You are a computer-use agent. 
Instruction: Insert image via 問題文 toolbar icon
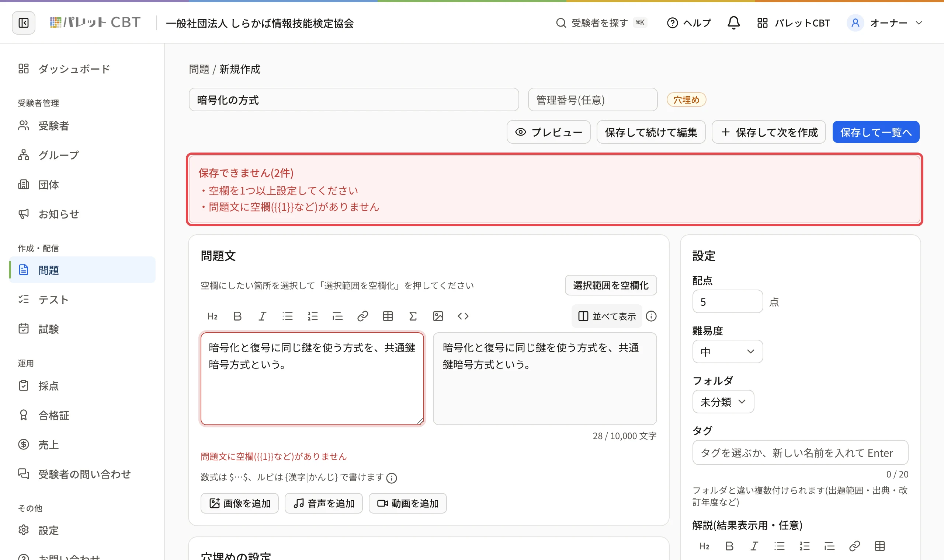pyautogui.click(x=438, y=316)
